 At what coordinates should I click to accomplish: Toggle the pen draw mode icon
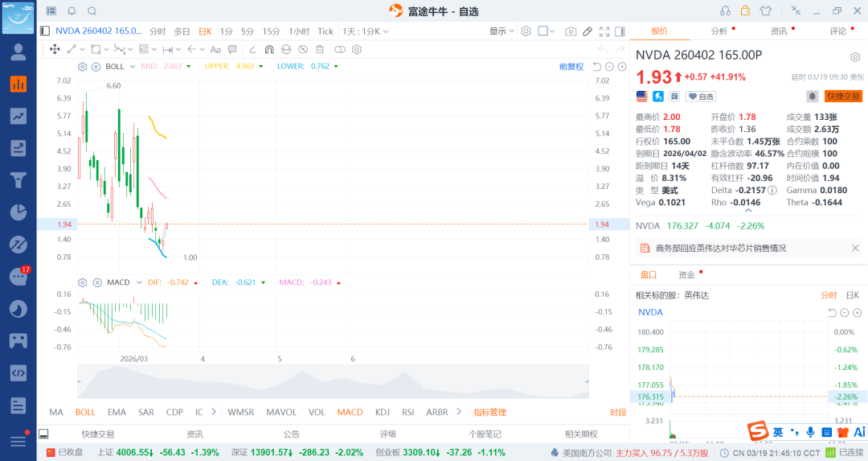pos(588,31)
